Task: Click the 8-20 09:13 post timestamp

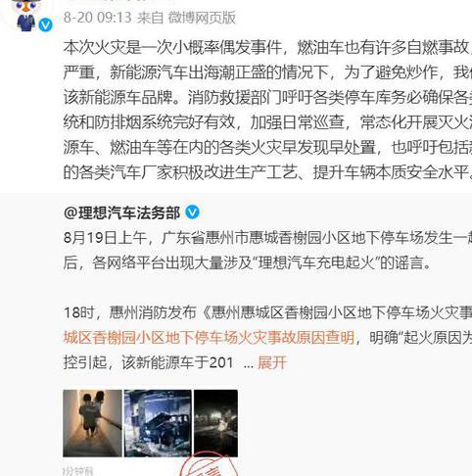Action: tap(97, 18)
